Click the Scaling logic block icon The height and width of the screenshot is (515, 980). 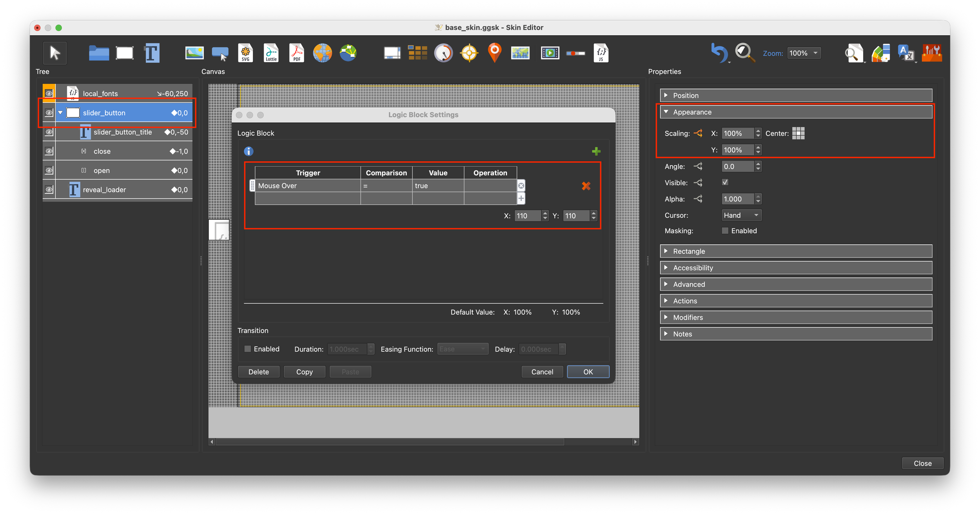coord(698,133)
